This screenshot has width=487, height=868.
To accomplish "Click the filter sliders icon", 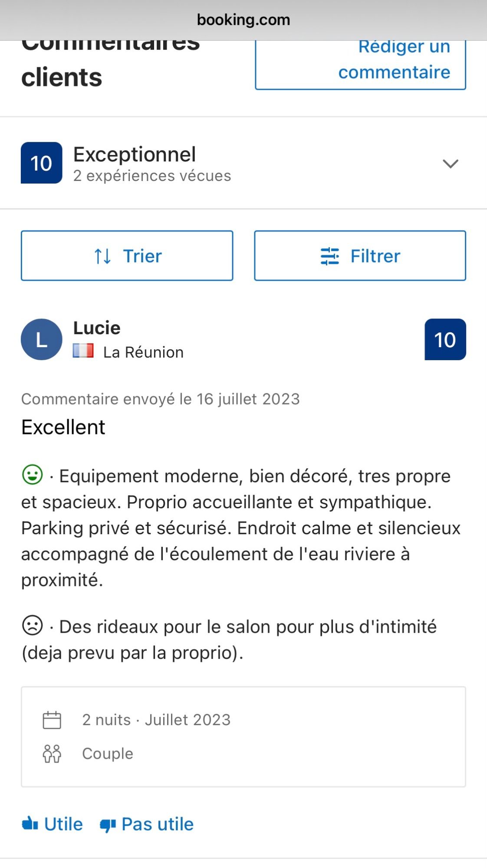I will point(330,256).
